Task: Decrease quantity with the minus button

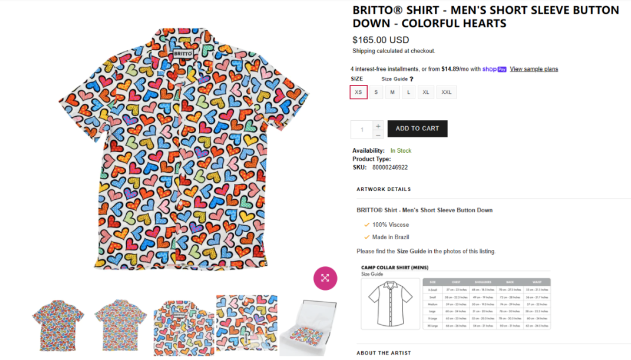Action: (378, 135)
